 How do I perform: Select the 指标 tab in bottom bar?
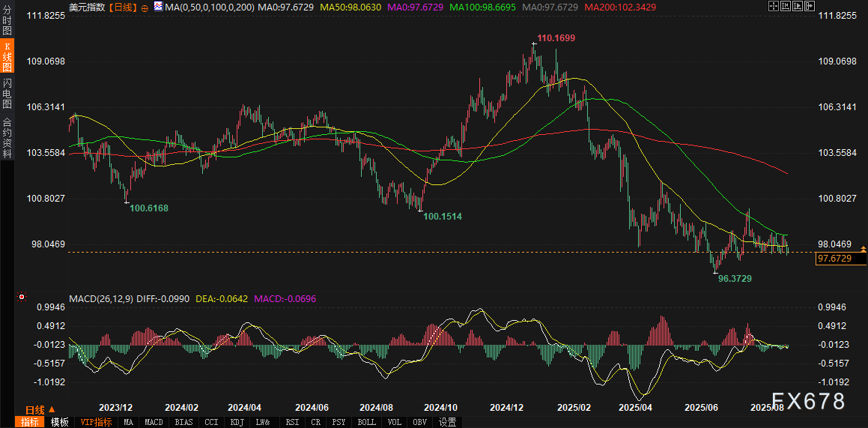31,422
